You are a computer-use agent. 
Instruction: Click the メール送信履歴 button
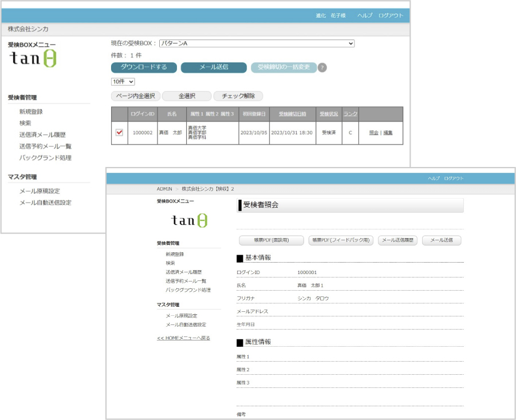tap(397, 240)
